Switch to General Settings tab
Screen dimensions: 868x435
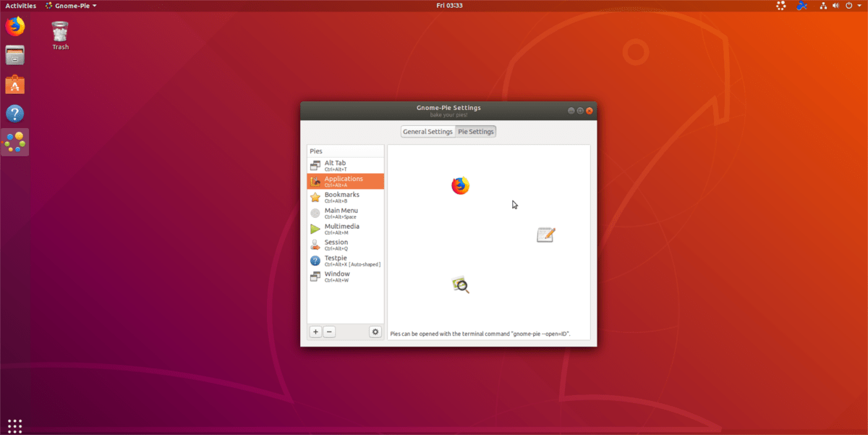[x=427, y=132]
